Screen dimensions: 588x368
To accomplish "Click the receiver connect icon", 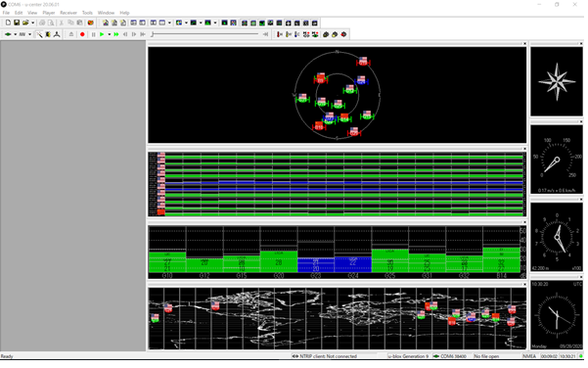I will [8, 34].
